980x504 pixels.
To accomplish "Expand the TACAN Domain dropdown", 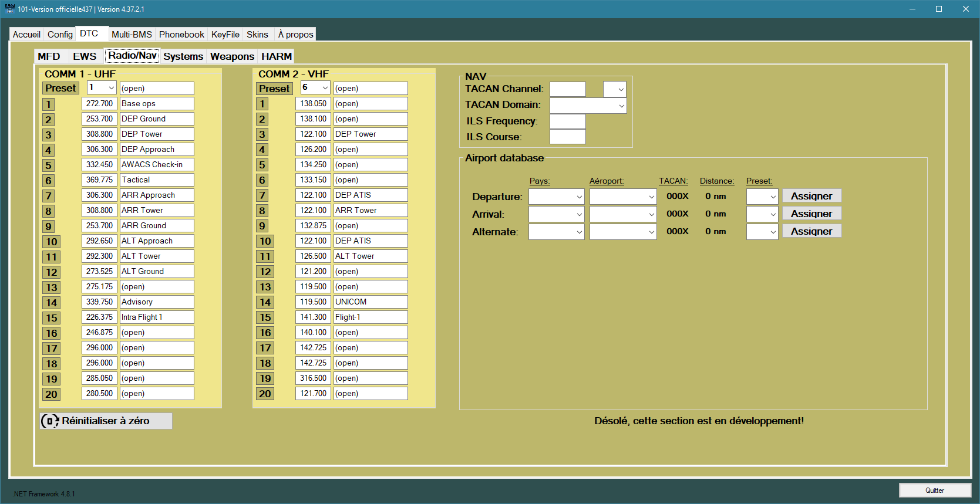I will 588,106.
